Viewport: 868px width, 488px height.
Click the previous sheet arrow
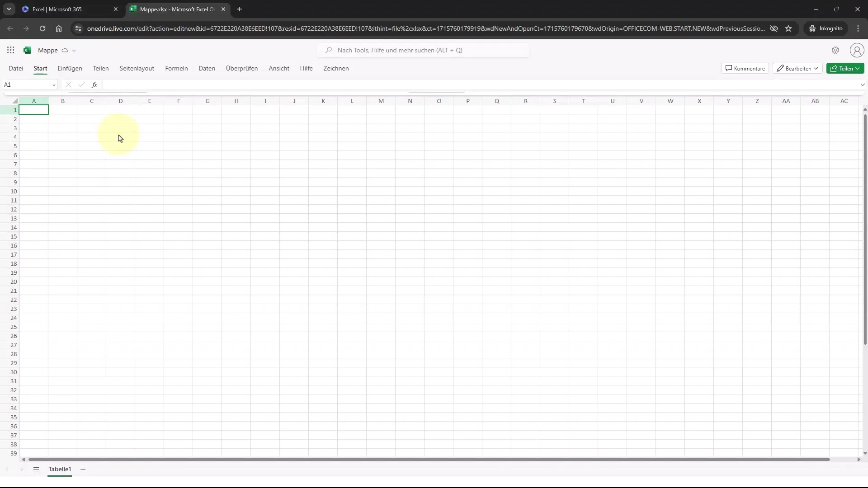pos(7,469)
